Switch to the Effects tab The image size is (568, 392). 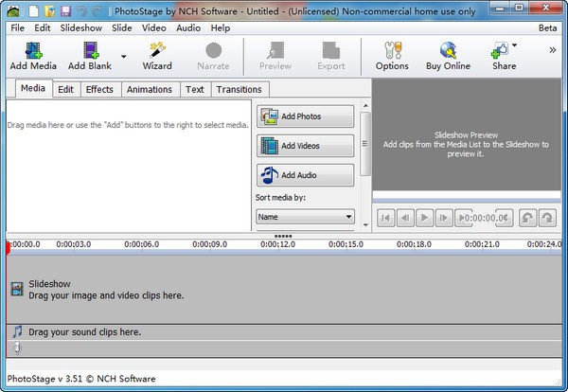(99, 90)
